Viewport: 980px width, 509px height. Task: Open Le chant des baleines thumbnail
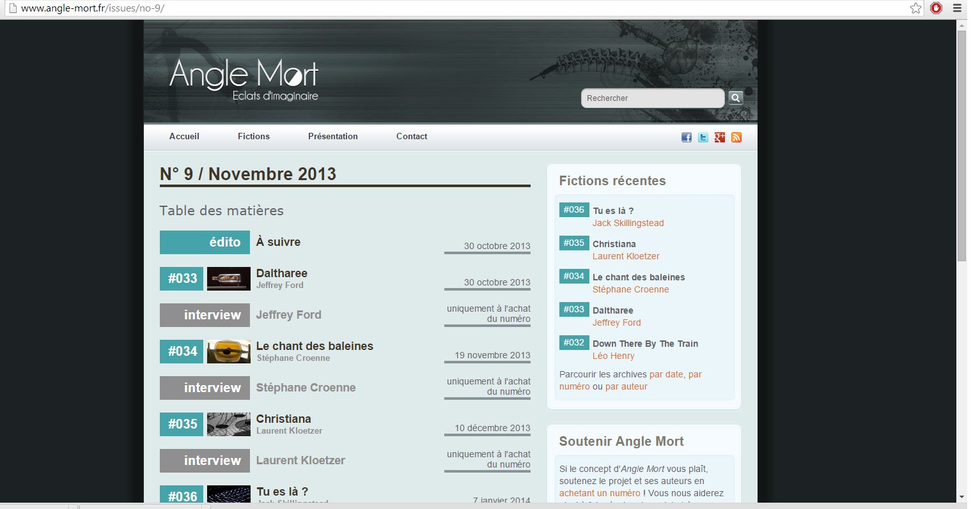coord(228,351)
